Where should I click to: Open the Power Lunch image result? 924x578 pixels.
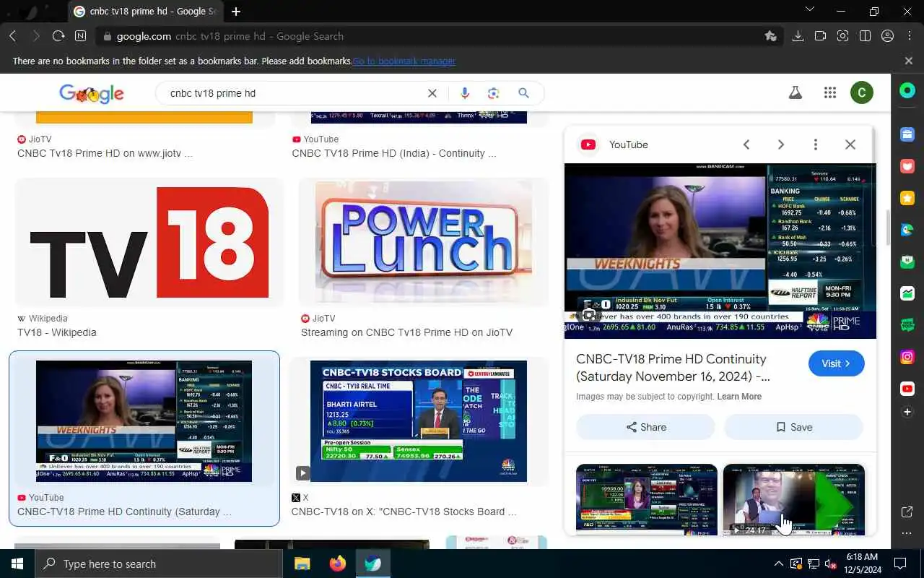point(424,242)
